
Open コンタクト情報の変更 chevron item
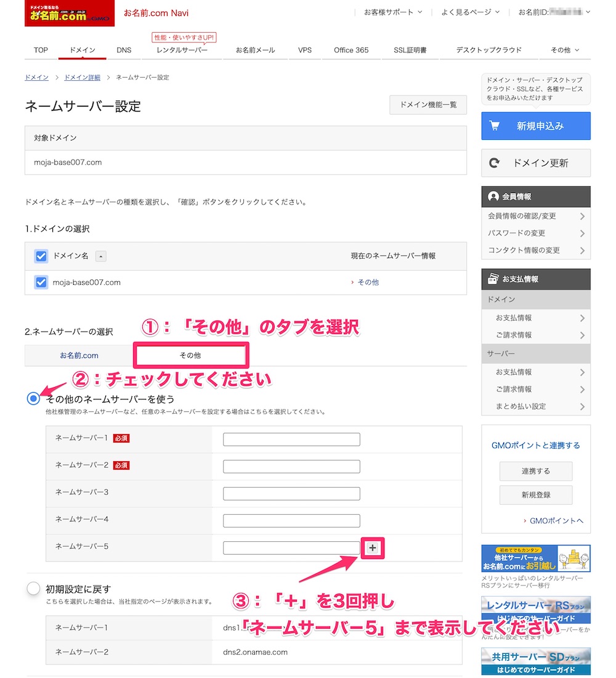point(535,250)
